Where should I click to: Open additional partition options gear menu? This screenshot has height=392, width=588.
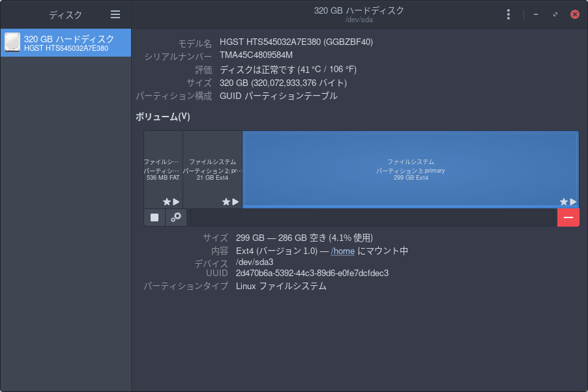(x=176, y=217)
